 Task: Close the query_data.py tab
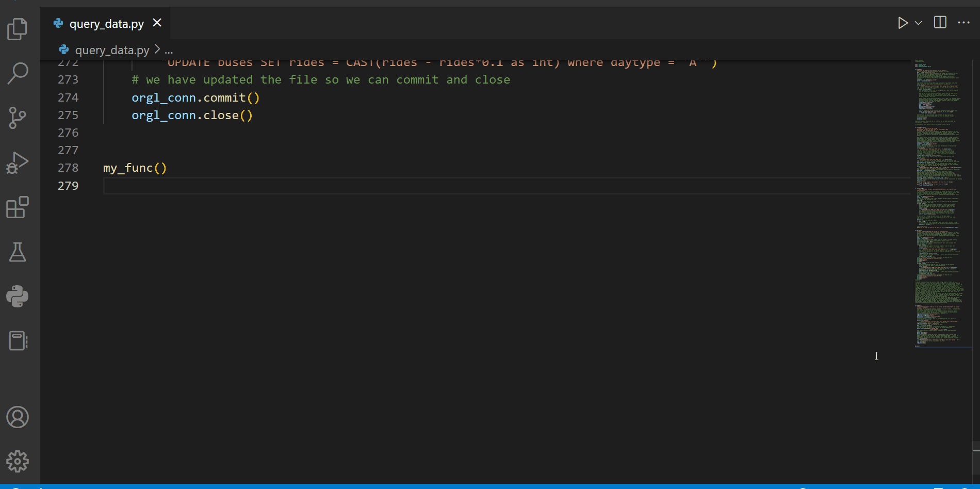(x=157, y=23)
